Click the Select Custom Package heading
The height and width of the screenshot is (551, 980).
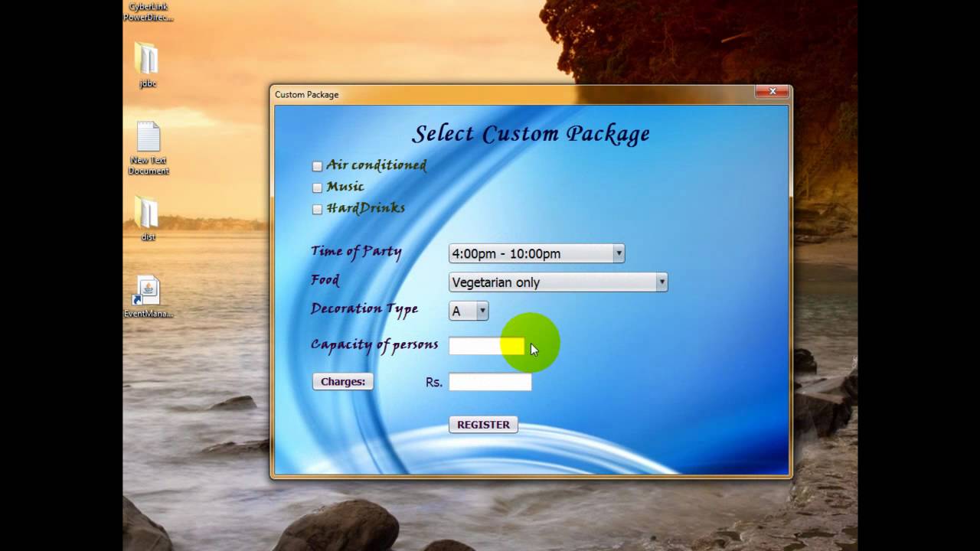[x=531, y=134]
